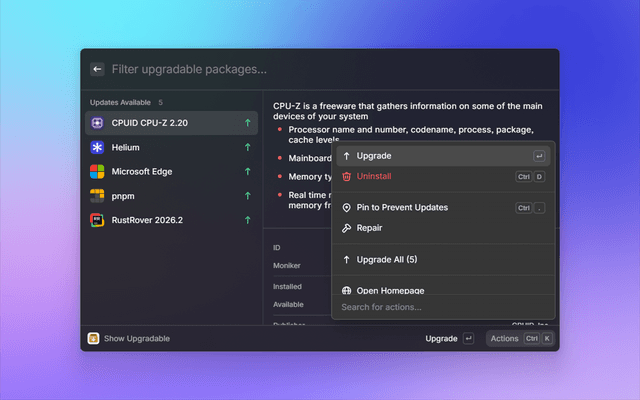Click the red trash icon for Uninstall
This screenshot has height=400, width=640.
(347, 176)
